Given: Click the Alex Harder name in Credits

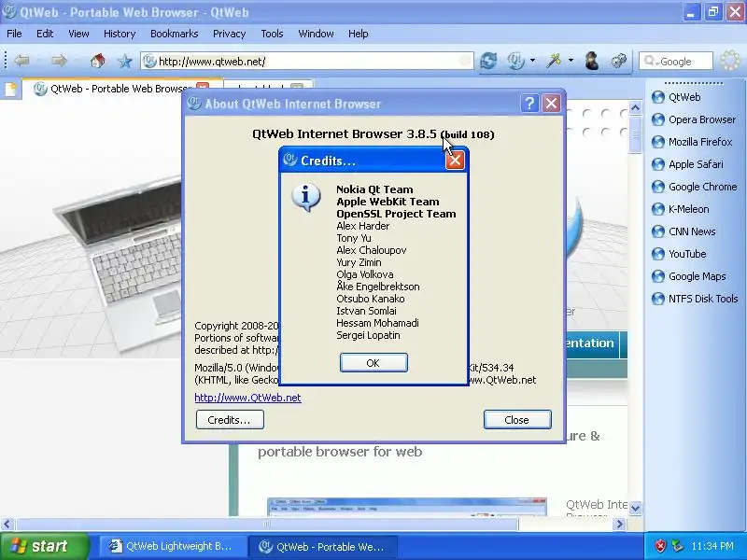Looking at the screenshot, I should pos(362,226).
